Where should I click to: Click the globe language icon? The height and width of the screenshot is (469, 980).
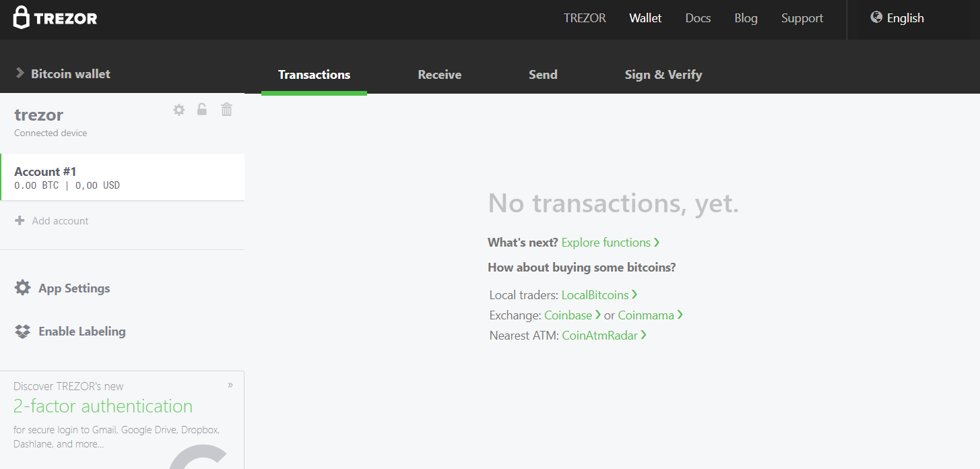coord(876,18)
